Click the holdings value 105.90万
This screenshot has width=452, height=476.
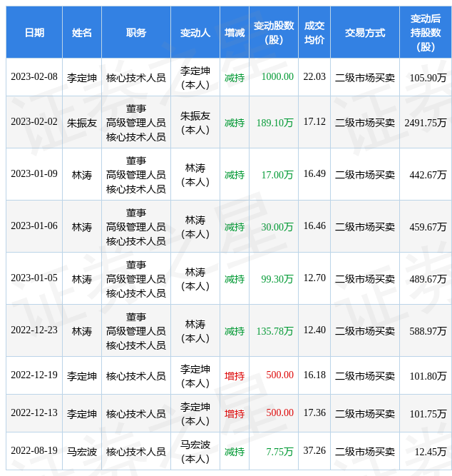click(428, 78)
